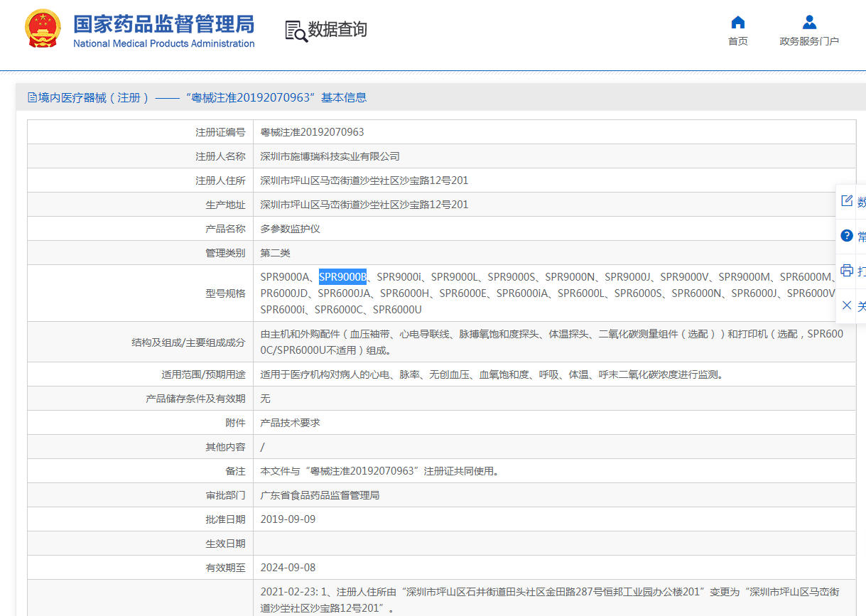Select the product name 多参数监护仪
This screenshot has width=866, height=616.
point(291,229)
